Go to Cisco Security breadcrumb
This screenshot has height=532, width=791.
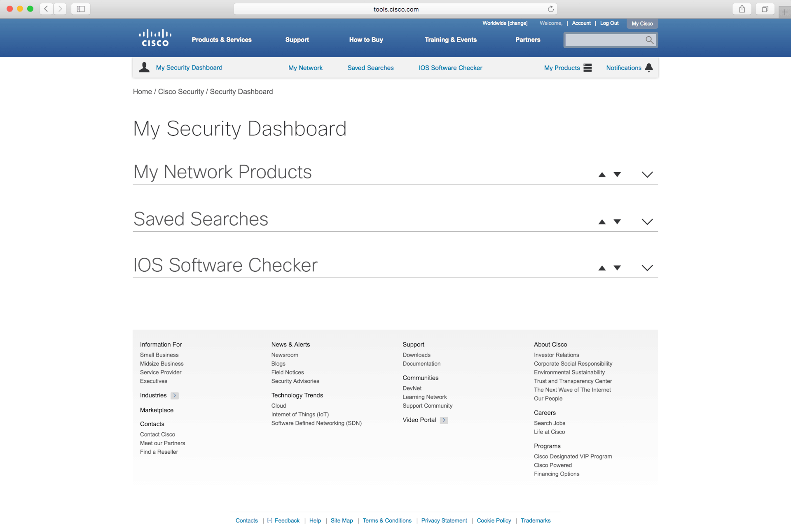pos(181,92)
